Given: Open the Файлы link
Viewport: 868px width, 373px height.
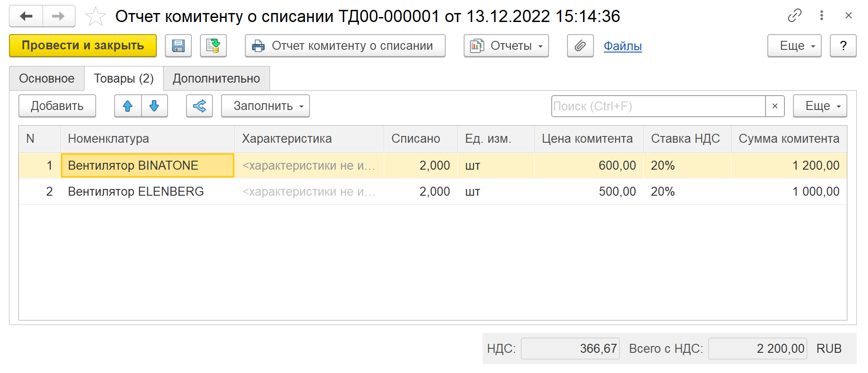Looking at the screenshot, I should coord(622,46).
